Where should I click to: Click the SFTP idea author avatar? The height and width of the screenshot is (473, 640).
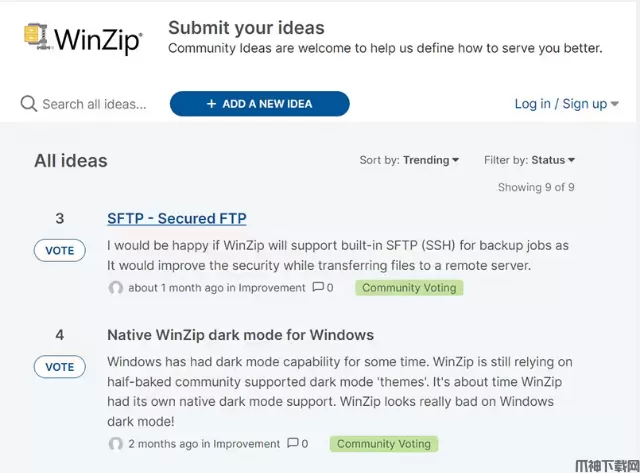coord(116,288)
